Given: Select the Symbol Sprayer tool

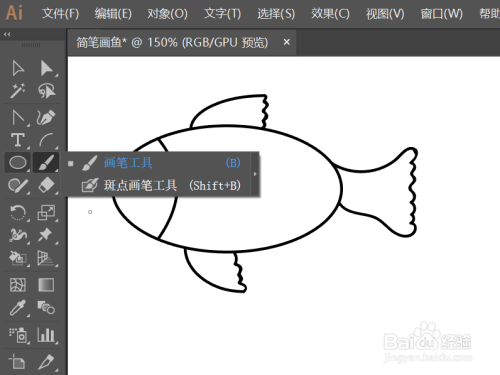Looking at the screenshot, I should [x=18, y=335].
